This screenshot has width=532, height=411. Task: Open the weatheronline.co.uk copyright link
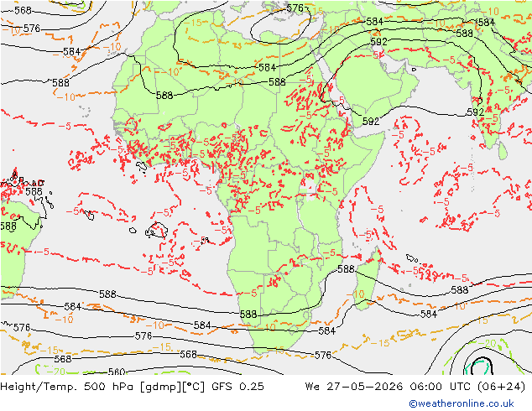pyautogui.click(x=462, y=403)
